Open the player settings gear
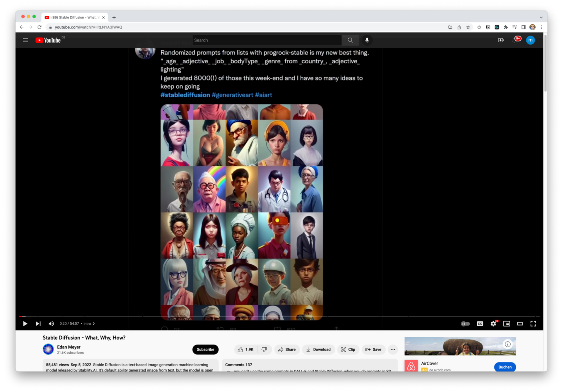Viewport: 563px width, 392px height. (x=493, y=324)
